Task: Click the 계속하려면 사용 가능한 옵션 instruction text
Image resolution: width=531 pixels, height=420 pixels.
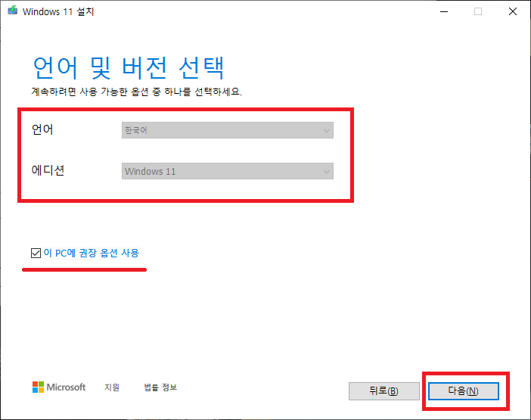Action: 136,92
